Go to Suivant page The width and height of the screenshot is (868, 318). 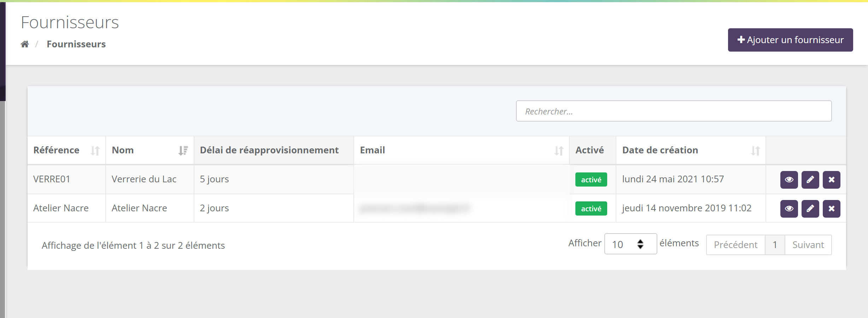(808, 245)
